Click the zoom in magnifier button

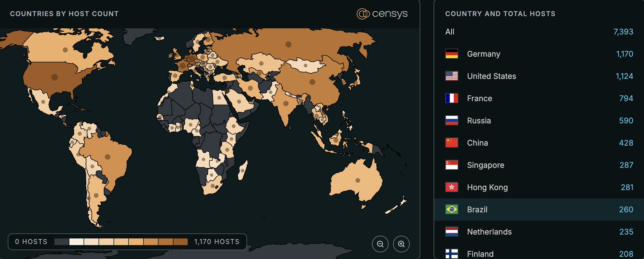[401, 244]
